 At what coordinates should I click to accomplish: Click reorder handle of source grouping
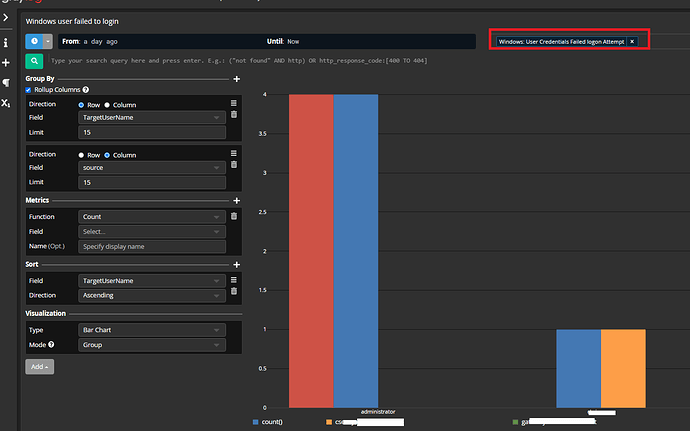(234, 153)
